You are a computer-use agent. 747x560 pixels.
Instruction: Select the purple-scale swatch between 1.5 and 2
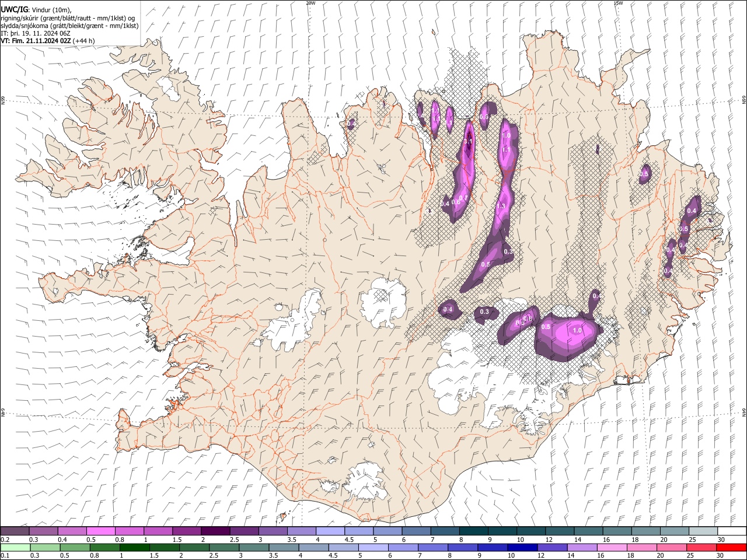187,531
